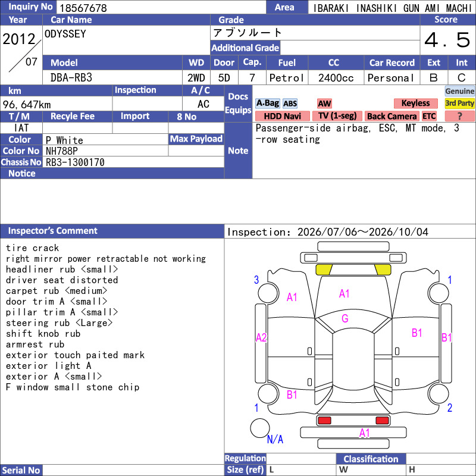
Task: Select the Genuine label badge
Action: click(459, 91)
